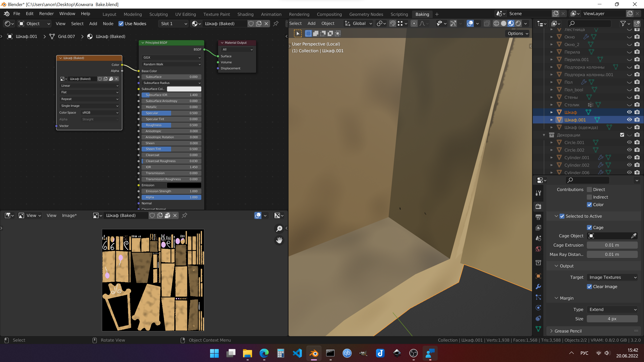The image size is (644, 362).
Task: Click the Modifier properties wrench icon
Action: click(x=538, y=287)
